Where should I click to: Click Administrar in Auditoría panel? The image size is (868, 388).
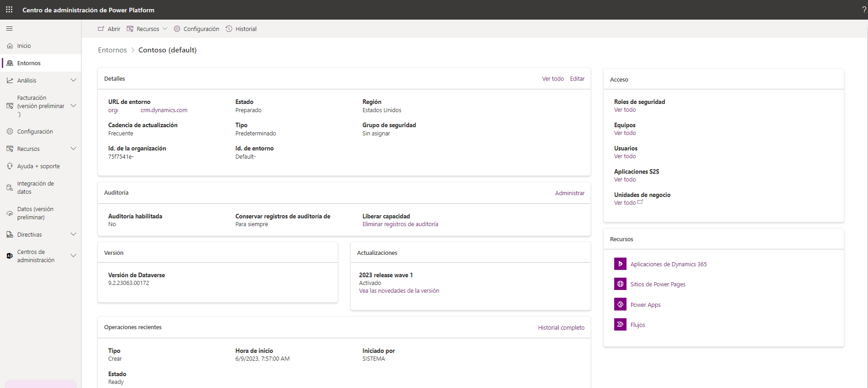tap(570, 193)
